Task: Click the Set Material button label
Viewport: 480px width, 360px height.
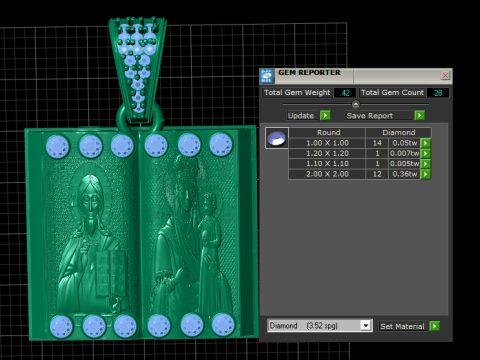Action: click(x=402, y=326)
